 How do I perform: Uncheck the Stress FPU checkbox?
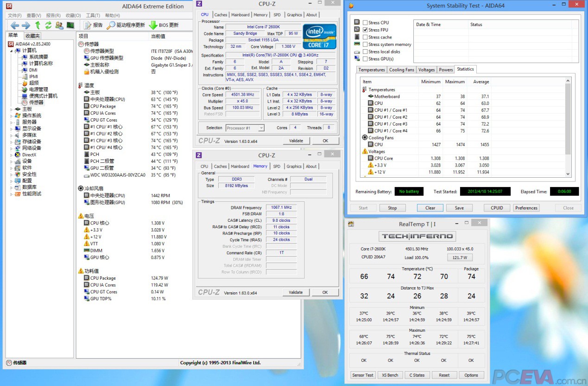click(365, 30)
